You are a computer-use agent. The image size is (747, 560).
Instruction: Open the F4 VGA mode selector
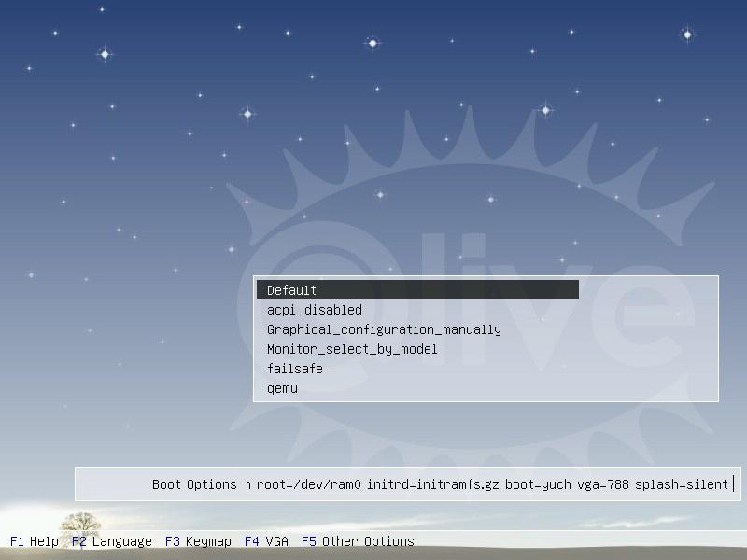coord(266,541)
